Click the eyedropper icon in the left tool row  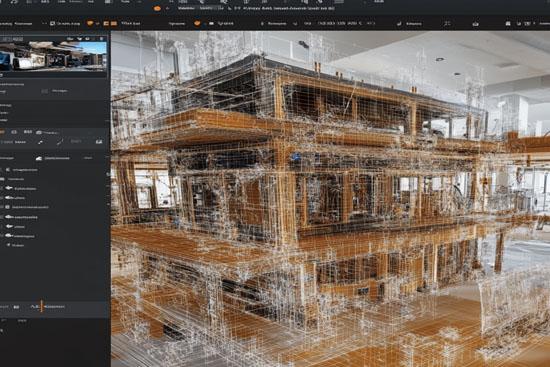click(x=40, y=142)
